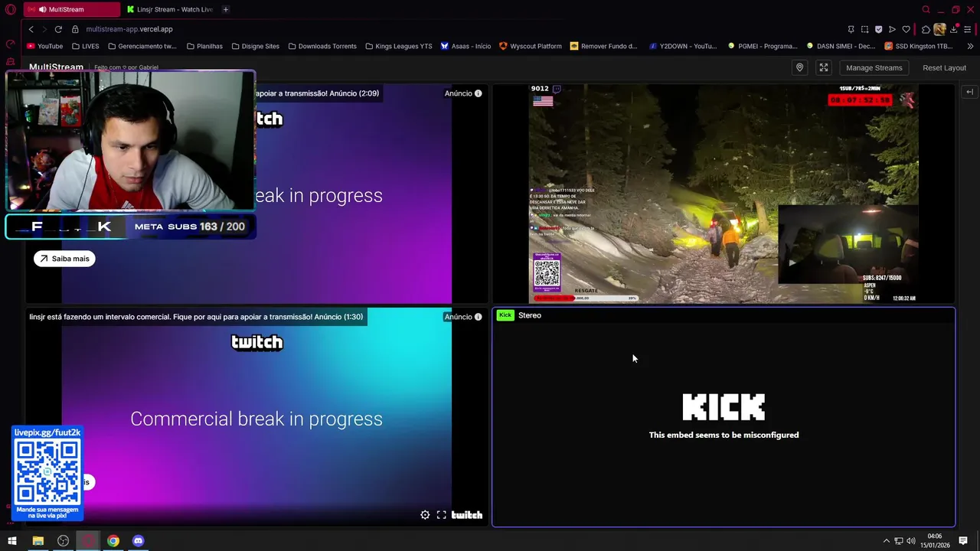Open the browser profile avatar
The width and height of the screenshot is (980, 551).
[939, 29]
